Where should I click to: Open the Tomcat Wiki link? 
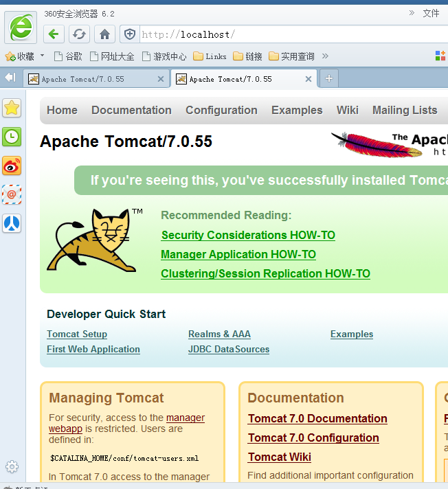279,457
